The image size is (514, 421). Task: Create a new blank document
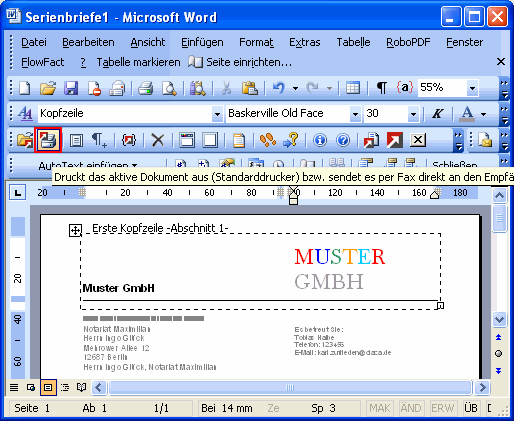[25, 88]
